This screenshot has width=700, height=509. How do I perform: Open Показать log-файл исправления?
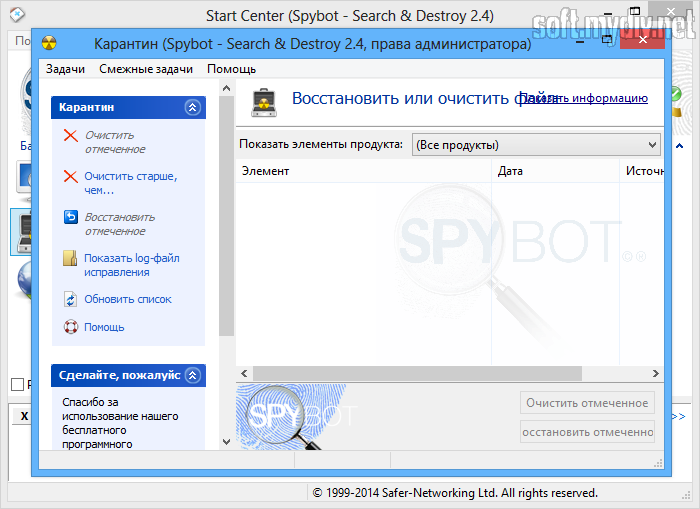pos(132,265)
